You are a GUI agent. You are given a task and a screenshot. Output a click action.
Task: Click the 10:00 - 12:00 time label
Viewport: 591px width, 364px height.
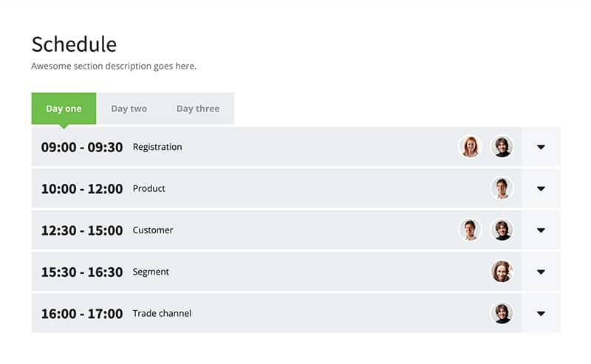pyautogui.click(x=82, y=189)
